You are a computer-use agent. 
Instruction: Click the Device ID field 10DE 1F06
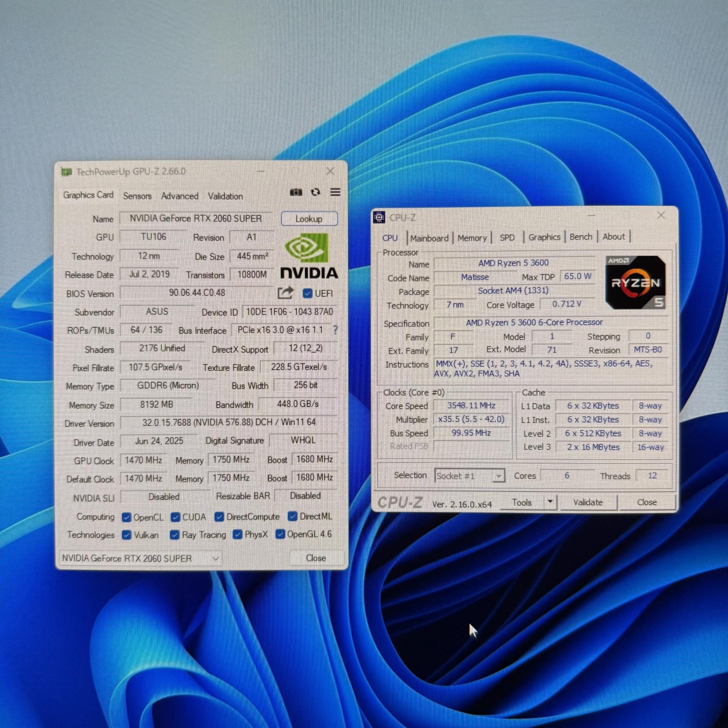tap(289, 312)
